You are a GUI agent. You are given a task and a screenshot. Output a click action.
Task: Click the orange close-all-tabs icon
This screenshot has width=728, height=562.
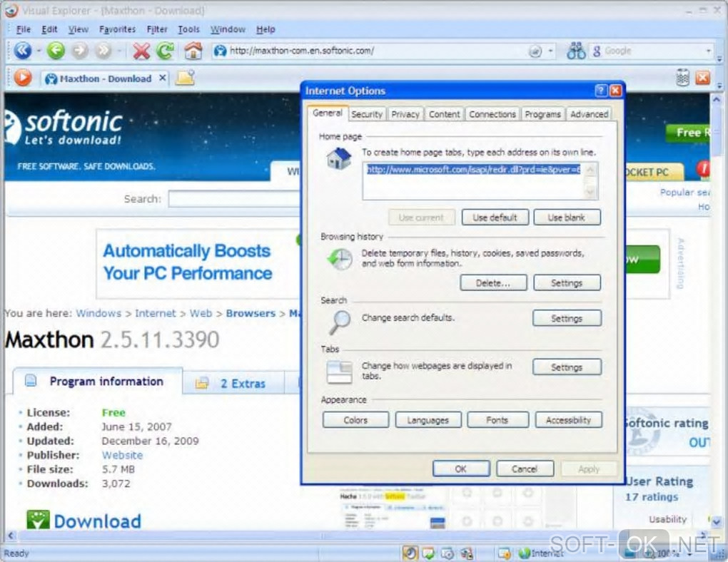pyautogui.click(x=702, y=78)
